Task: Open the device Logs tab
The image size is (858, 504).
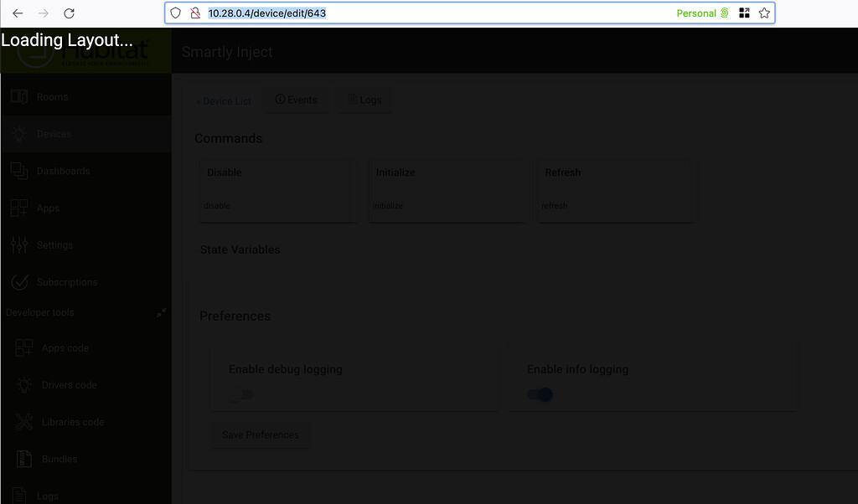Action: [364, 100]
